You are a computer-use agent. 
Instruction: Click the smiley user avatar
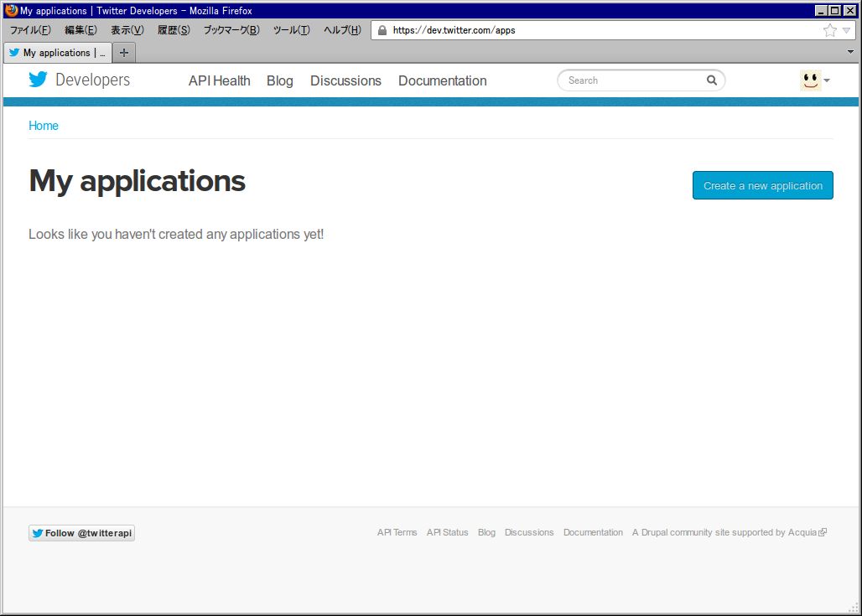click(810, 80)
